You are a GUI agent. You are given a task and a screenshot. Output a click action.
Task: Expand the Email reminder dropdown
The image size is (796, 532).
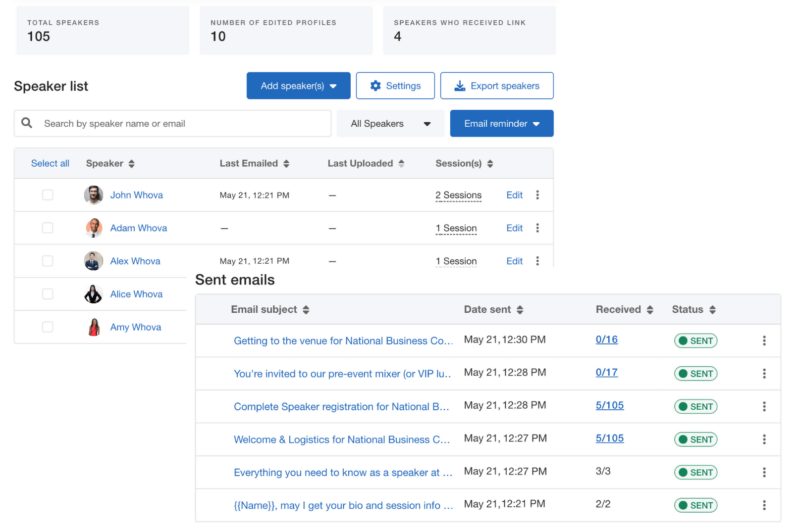(501, 124)
